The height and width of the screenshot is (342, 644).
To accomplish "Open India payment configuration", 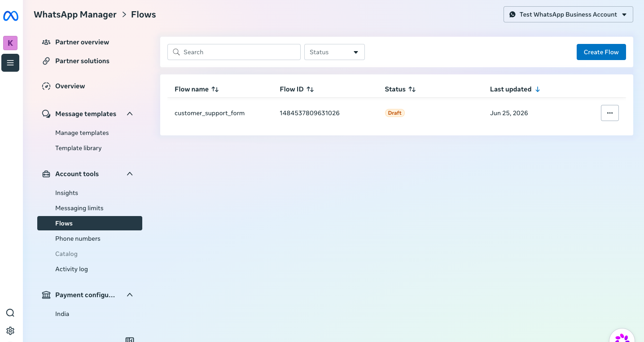I will point(62,314).
